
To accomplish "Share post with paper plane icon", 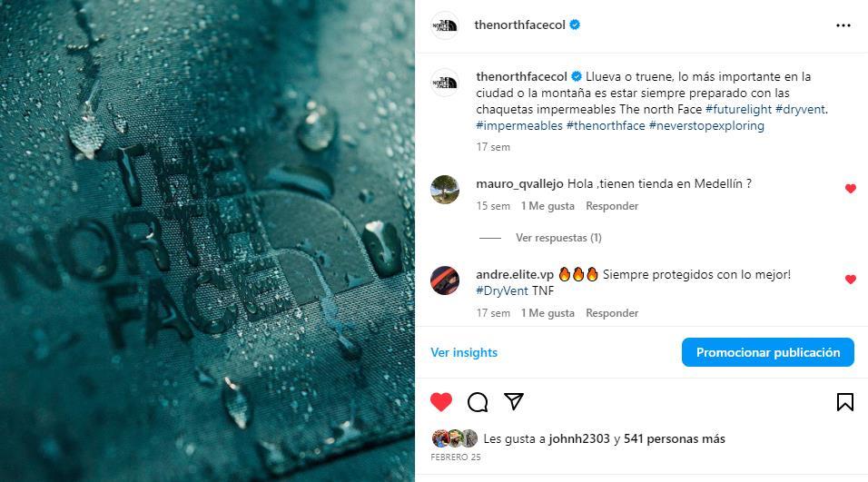I will pos(514,401).
